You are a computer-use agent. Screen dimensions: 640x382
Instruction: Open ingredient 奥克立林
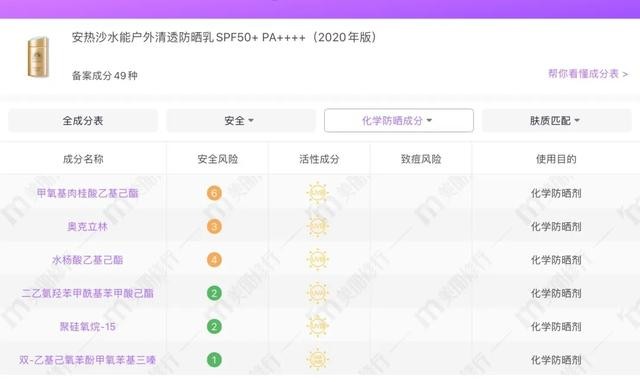(88, 227)
